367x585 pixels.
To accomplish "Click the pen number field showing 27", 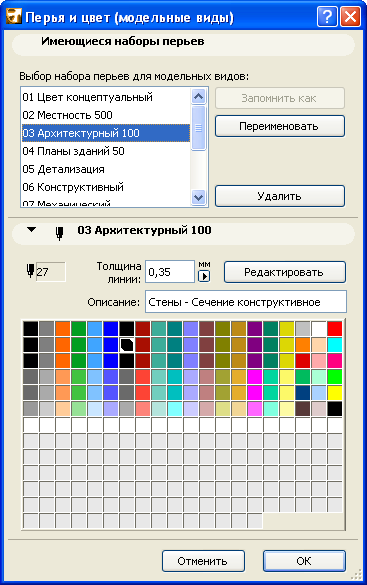I will (x=50, y=272).
